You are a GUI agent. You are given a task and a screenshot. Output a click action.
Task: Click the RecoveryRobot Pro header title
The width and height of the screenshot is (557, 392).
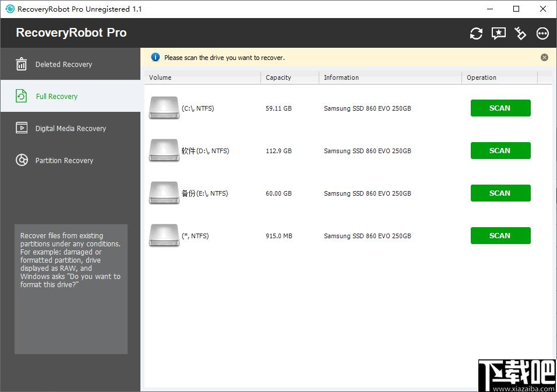coord(71,33)
